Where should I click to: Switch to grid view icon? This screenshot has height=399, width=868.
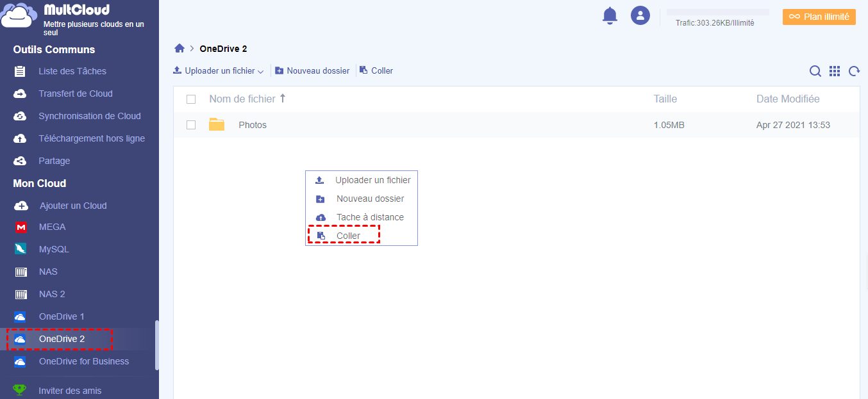pyautogui.click(x=835, y=71)
